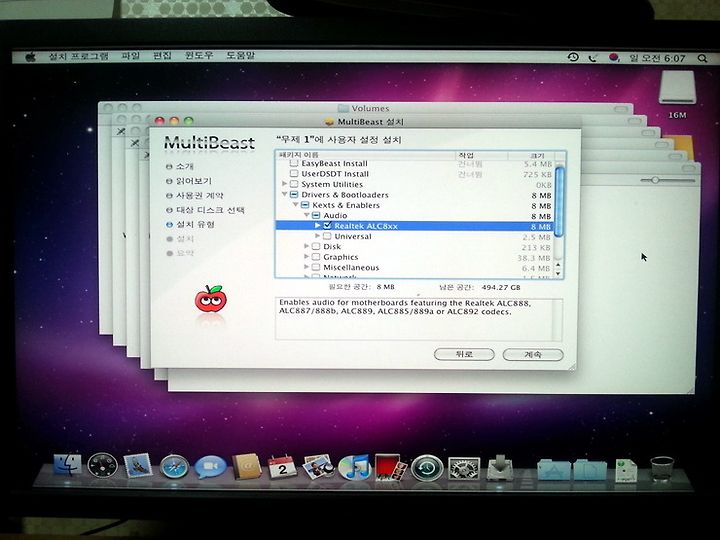Image resolution: width=720 pixels, height=540 pixels.
Task: Open Time Machine in the Dock
Action: 427,468
